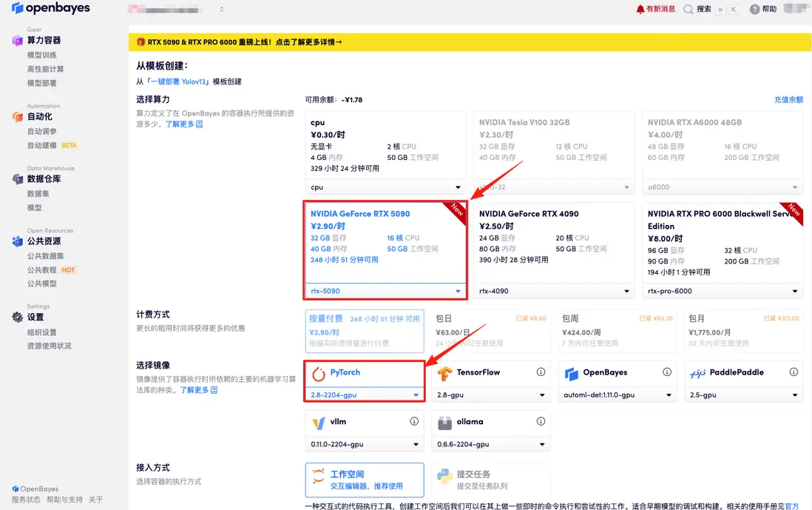Open 帮助与支持 footer link

pos(64,500)
